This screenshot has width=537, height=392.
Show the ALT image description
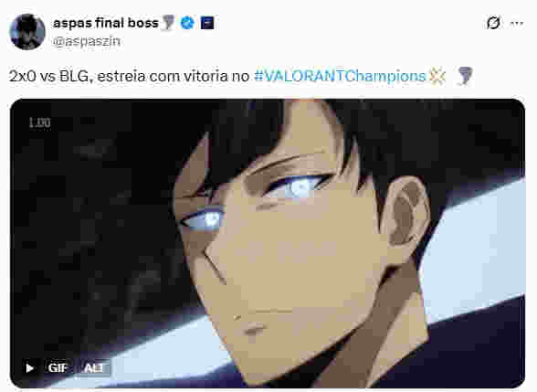[94, 367]
